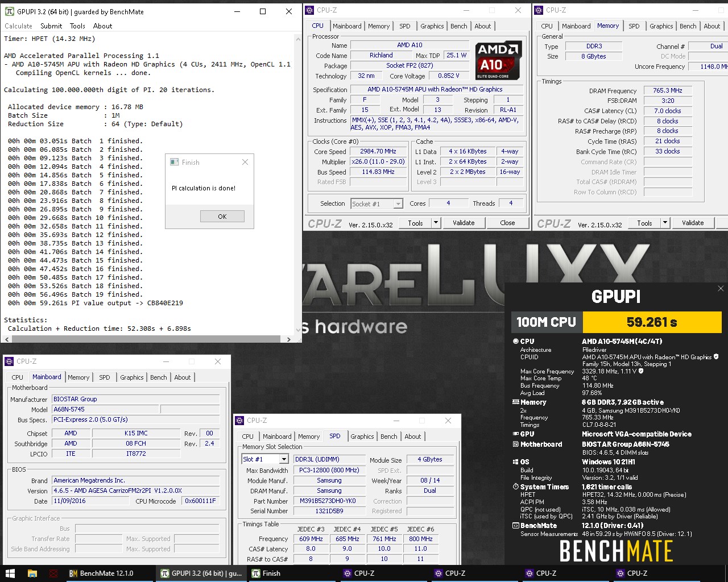The width and height of the screenshot is (728, 582).
Task: Click the GPUPI pi icon in title bar
Action: click(x=10, y=11)
